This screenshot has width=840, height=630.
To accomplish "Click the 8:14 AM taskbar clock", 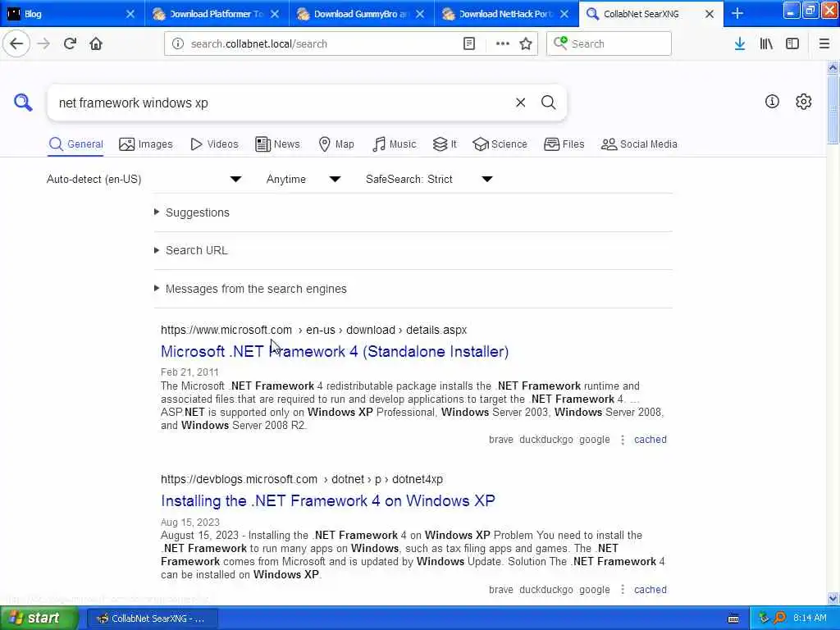I will (810, 619).
